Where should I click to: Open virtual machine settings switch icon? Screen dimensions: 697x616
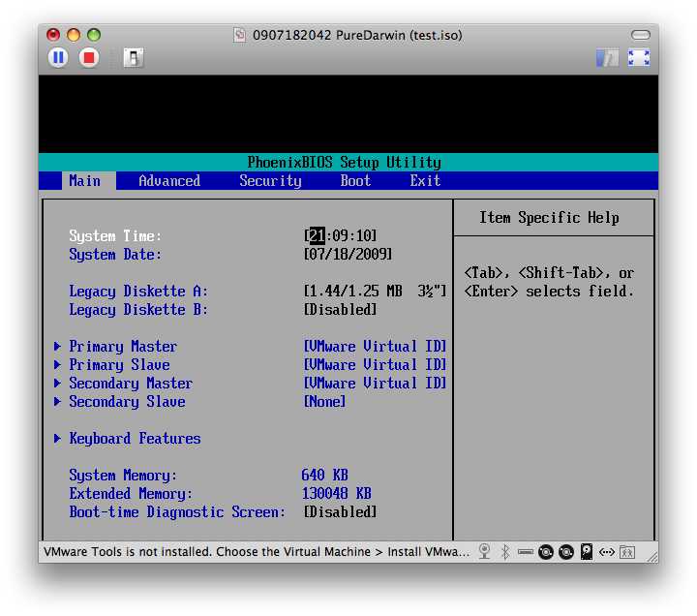coord(133,58)
